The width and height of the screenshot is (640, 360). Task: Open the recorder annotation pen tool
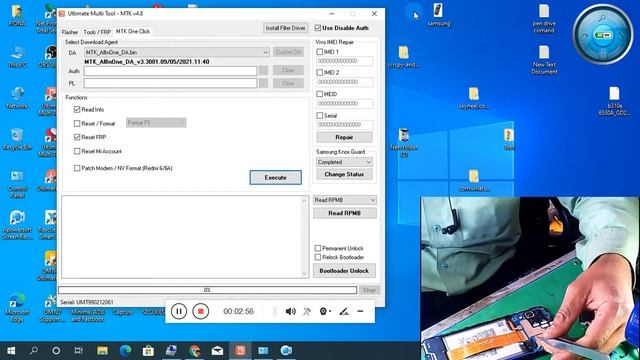click(x=344, y=311)
